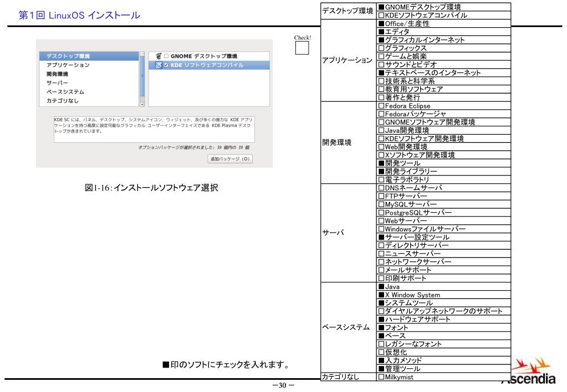This screenshot has height=392, width=567.
Task: Click table row □ゲームと娯楽
Action: 444,56
